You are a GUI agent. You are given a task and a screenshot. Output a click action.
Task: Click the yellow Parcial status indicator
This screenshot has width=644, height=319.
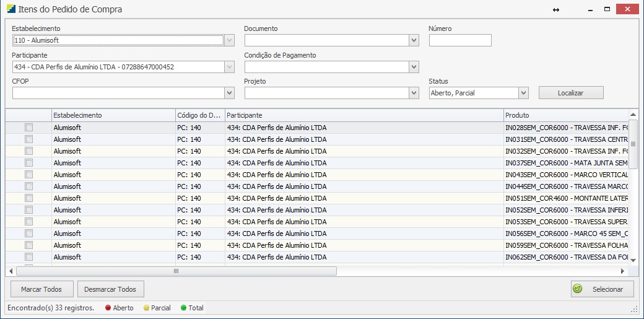click(146, 308)
